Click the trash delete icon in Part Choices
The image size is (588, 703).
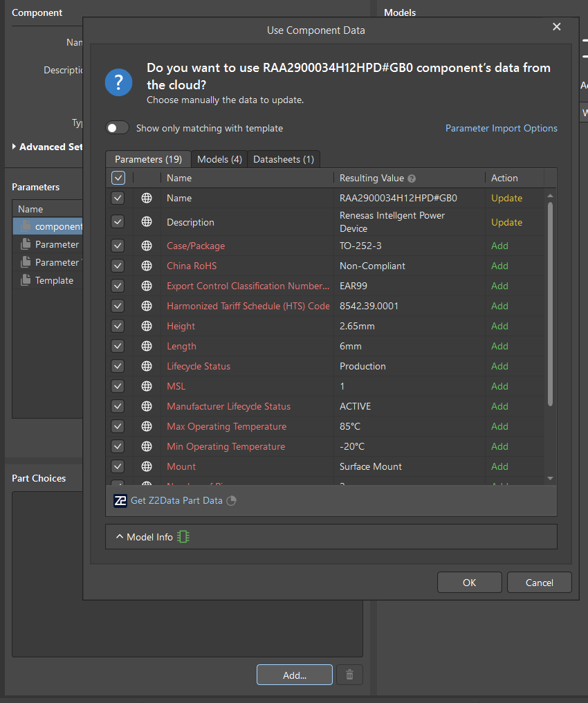[x=349, y=675]
